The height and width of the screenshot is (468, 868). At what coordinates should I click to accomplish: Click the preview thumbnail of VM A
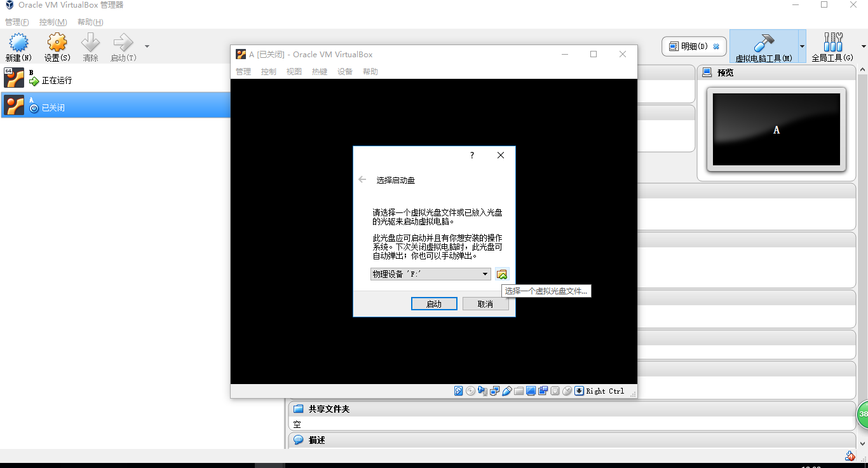point(776,130)
